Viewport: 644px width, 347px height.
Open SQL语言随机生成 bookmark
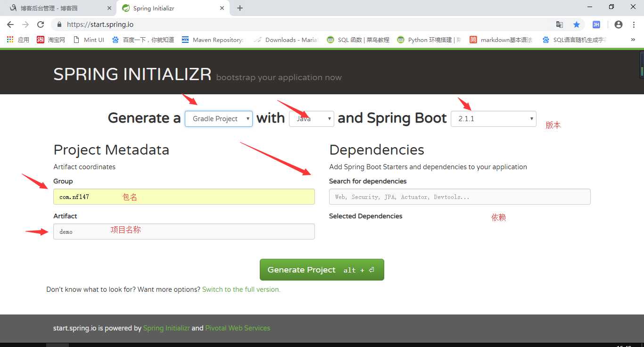click(574, 40)
